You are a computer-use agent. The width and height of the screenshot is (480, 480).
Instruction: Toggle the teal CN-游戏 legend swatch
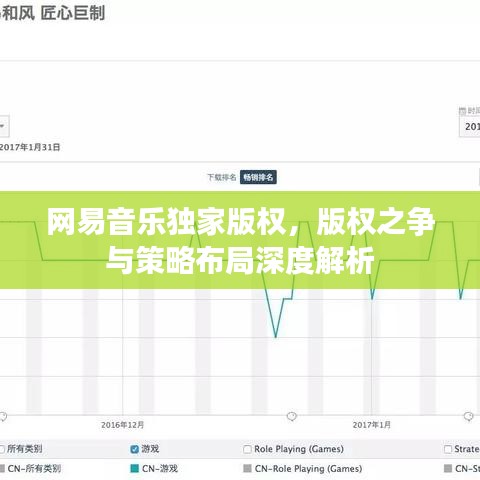(134, 468)
